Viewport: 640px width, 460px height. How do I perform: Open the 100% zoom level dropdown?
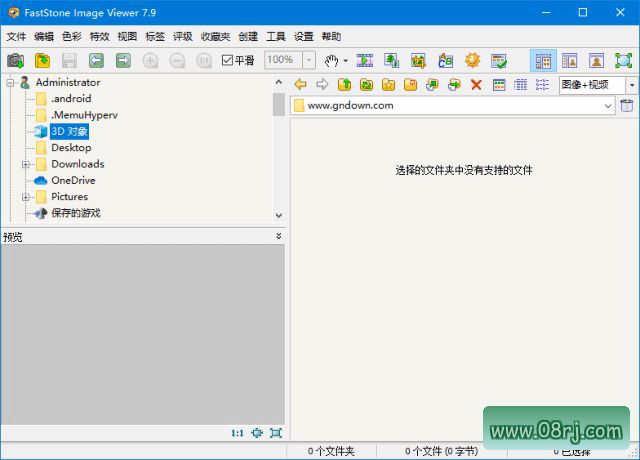[308, 60]
